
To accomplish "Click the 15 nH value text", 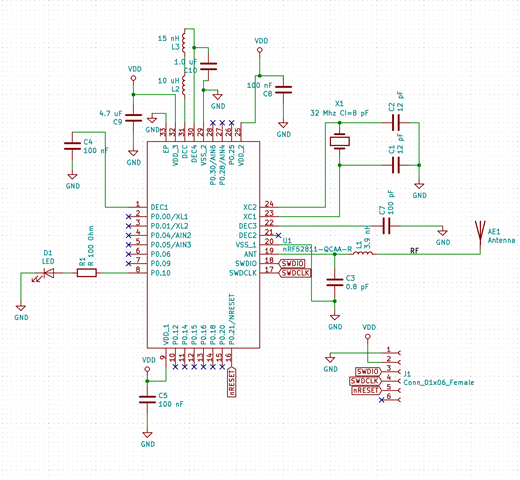I will (168, 38).
